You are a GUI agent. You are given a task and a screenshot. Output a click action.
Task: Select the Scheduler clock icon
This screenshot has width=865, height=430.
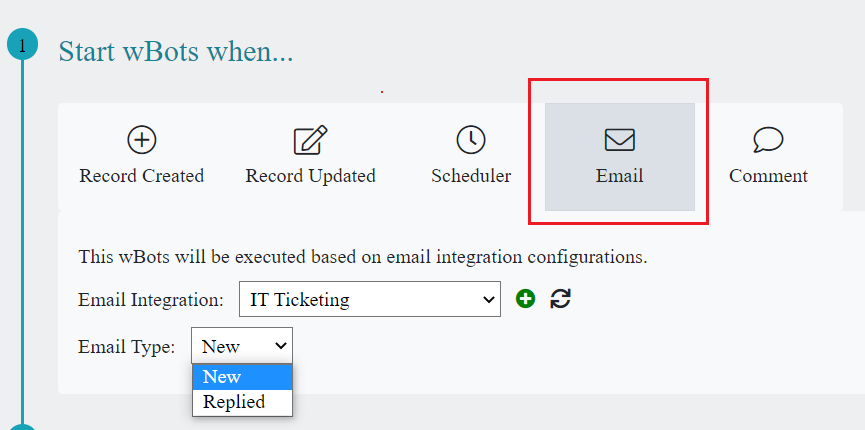(x=471, y=140)
